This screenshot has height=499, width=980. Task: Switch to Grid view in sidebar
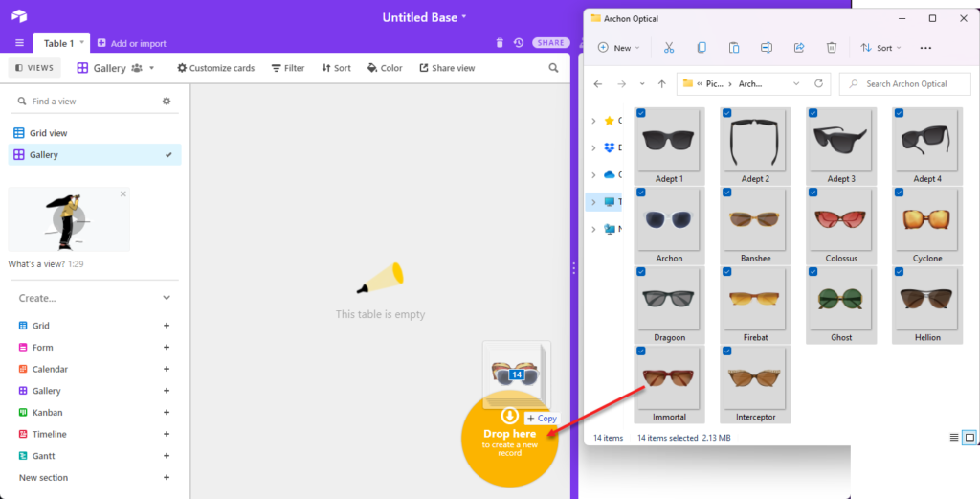(95, 132)
